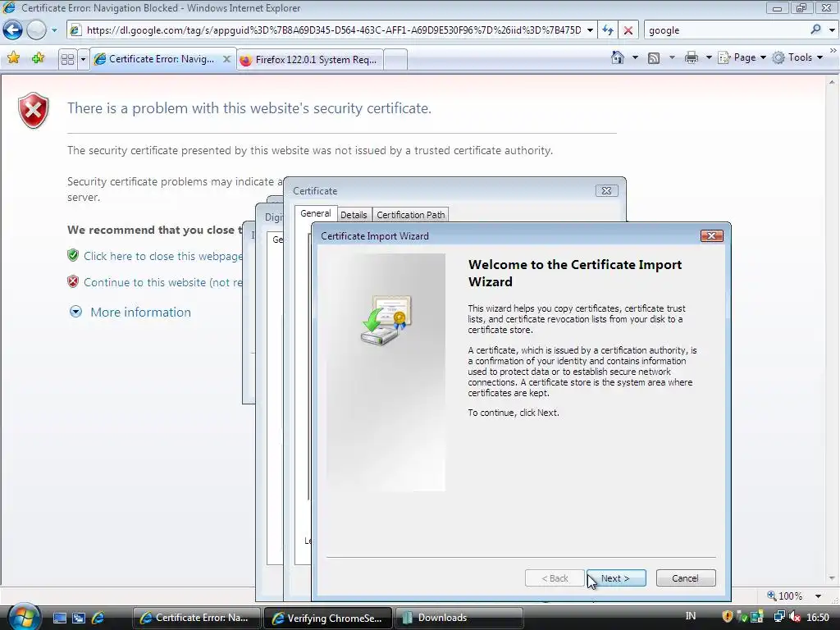Cancel the Certificate Import Wizard
This screenshot has height=630, width=840.
[x=685, y=578]
